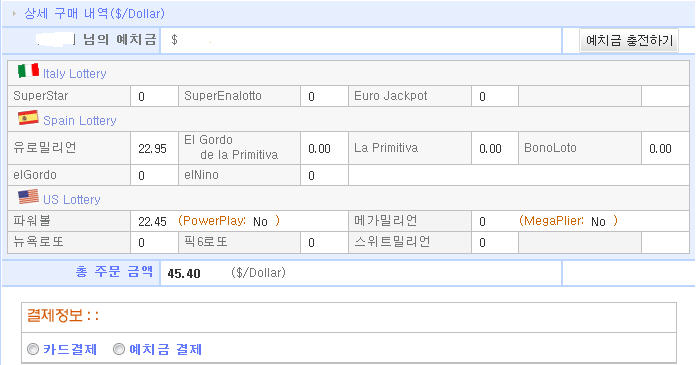The image size is (696, 365).
Task: Click the 예치금 dollar balance field
Action: (361, 40)
